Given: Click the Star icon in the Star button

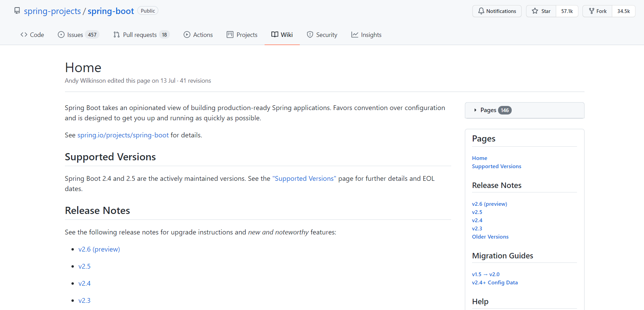Looking at the screenshot, I should point(535,11).
